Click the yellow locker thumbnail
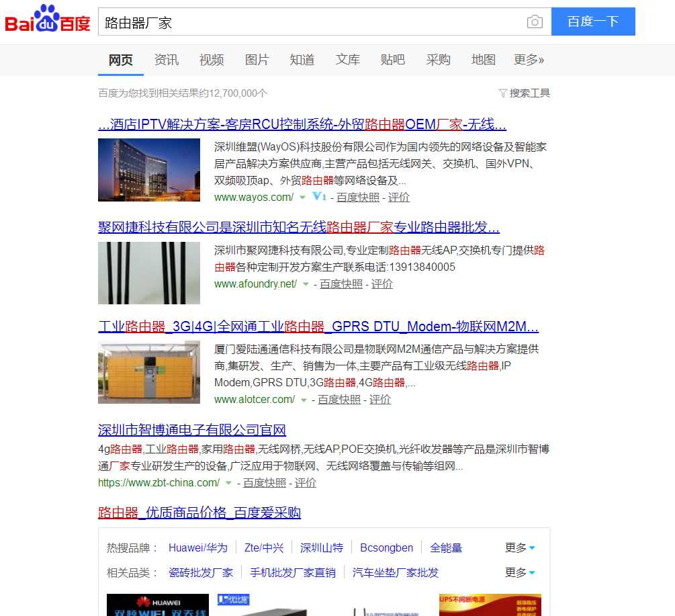This screenshot has width=675, height=616. (x=149, y=372)
